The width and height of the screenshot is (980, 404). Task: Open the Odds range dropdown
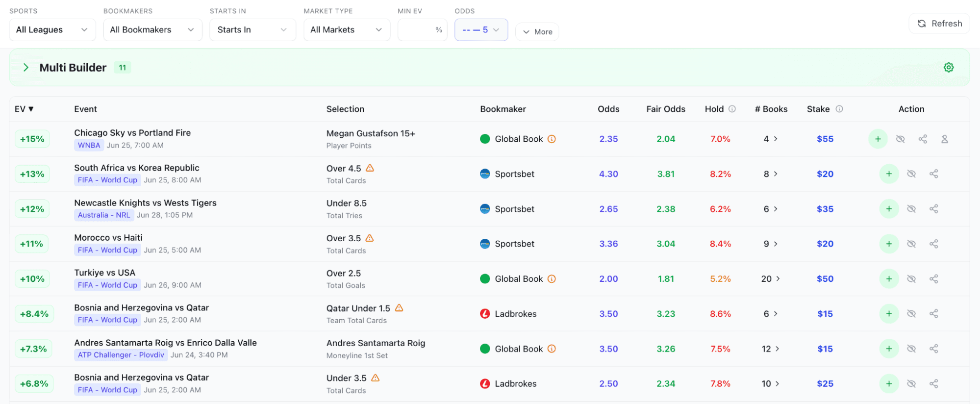pos(481,30)
